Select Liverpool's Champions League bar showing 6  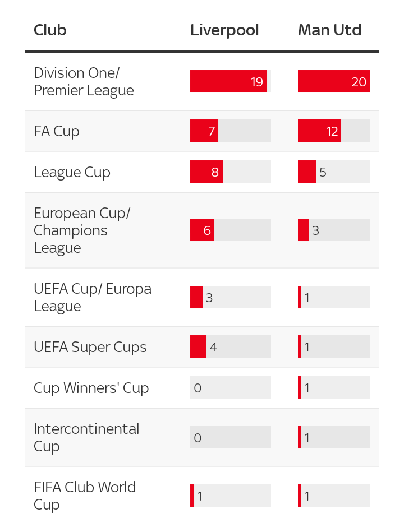tap(202, 230)
